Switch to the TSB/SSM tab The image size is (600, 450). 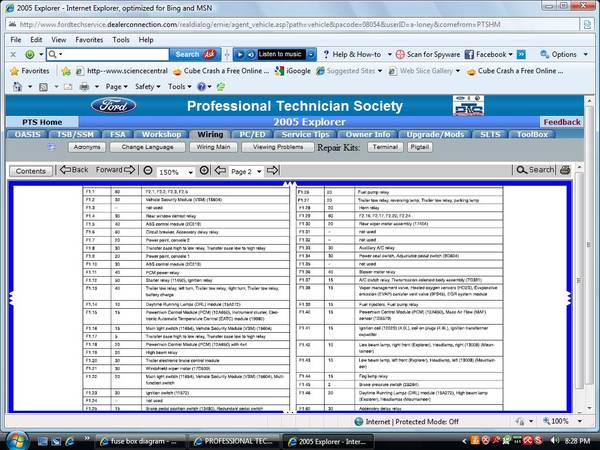[x=75, y=134]
